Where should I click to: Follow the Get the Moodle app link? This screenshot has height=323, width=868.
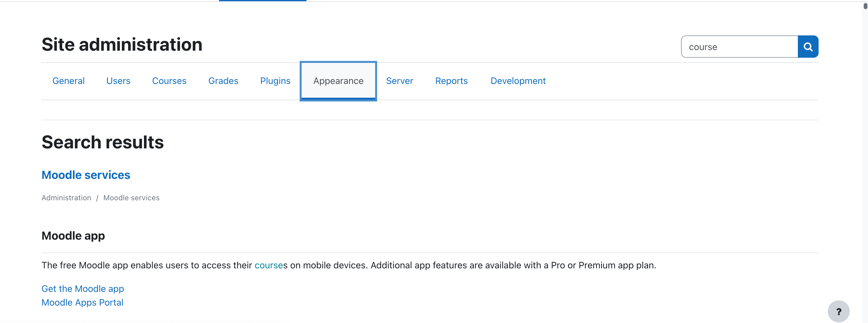coord(83,289)
